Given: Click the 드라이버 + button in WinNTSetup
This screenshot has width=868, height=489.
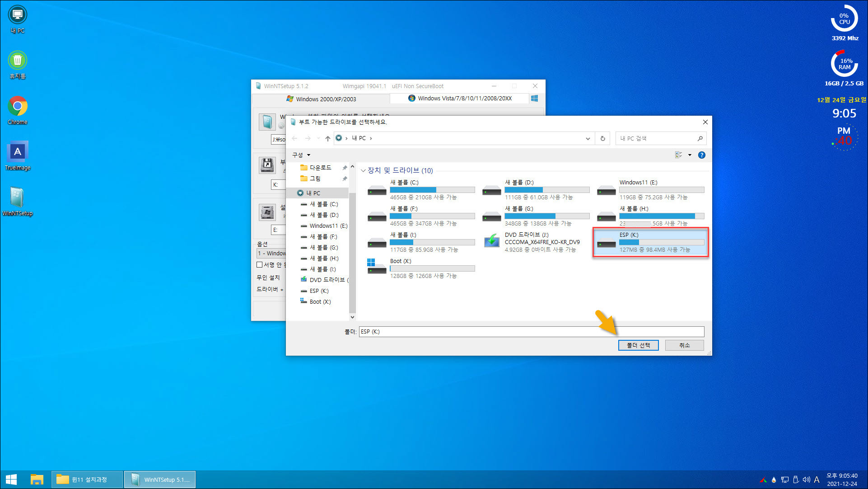Looking at the screenshot, I should [270, 289].
